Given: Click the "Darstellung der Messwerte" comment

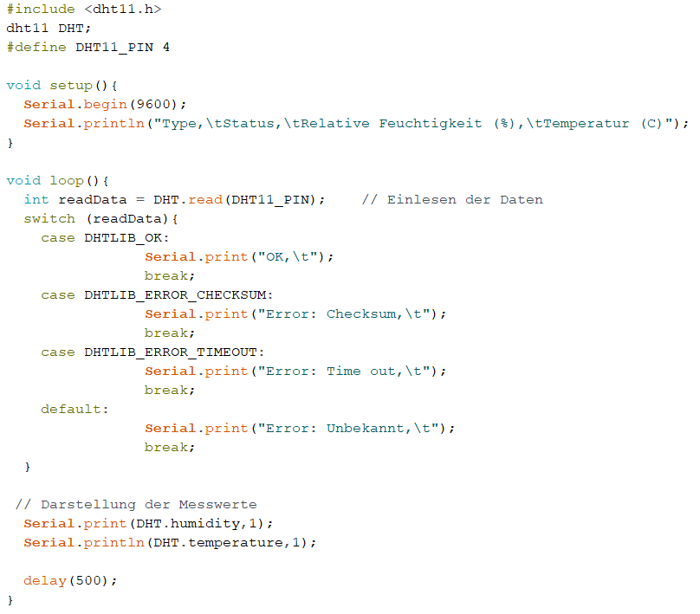Looking at the screenshot, I should 136,504.
